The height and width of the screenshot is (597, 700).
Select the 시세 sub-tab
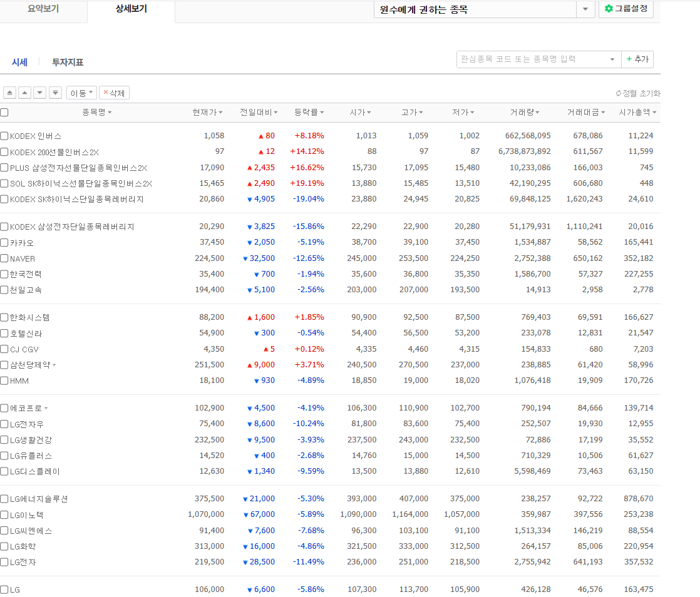[19, 62]
